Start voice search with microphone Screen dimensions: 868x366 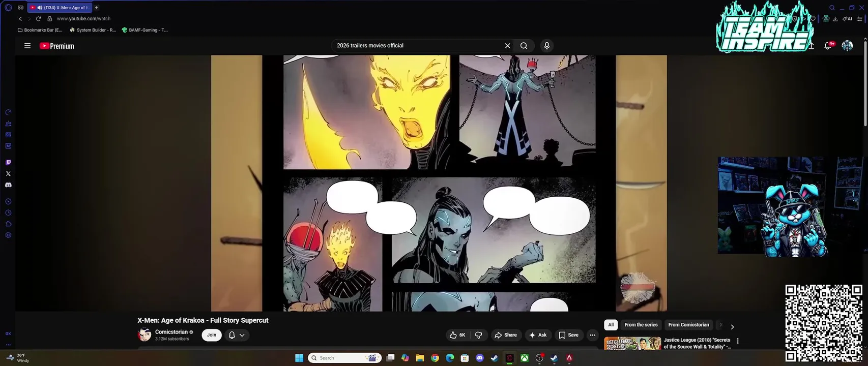(547, 46)
